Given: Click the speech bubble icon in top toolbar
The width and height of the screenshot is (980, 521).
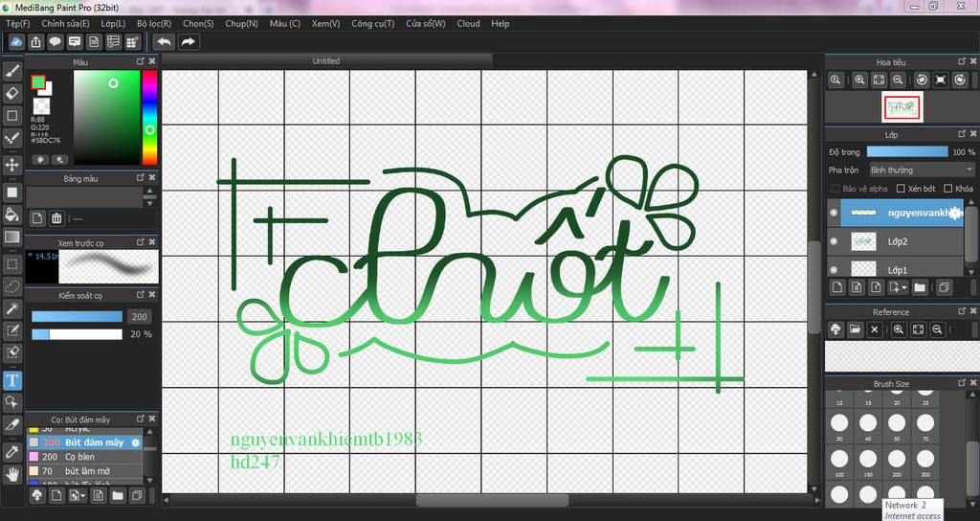Looking at the screenshot, I should click(x=55, y=42).
